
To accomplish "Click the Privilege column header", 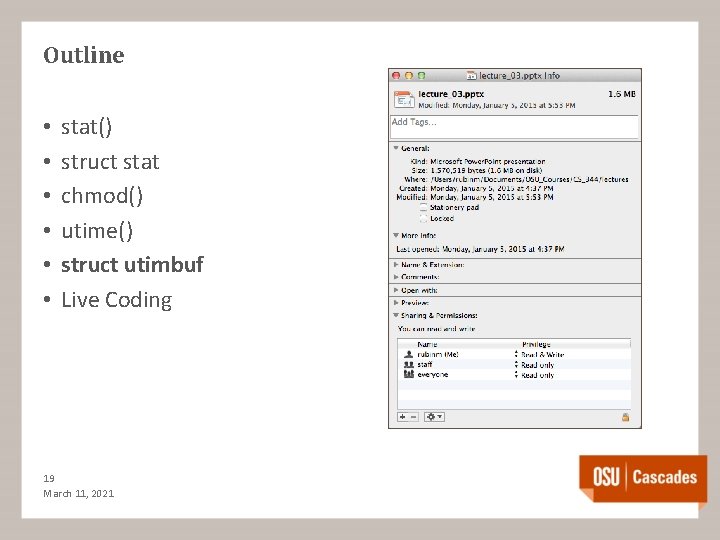I will click(x=536, y=344).
